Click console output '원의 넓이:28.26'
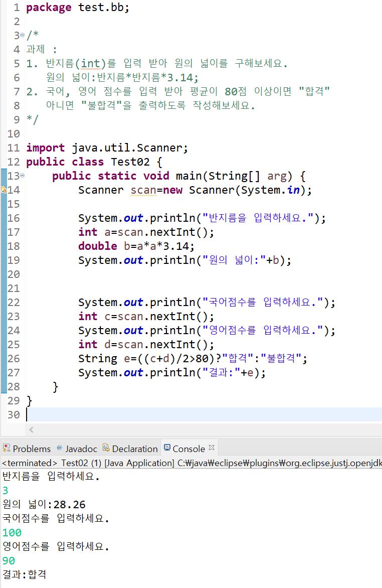Image resolution: width=382 pixels, height=588 pixels. 44,504
